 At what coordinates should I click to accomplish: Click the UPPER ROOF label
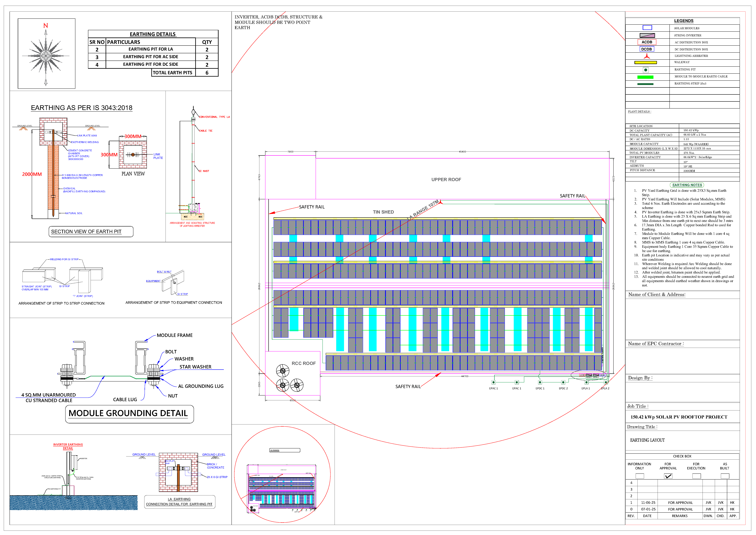(446, 180)
